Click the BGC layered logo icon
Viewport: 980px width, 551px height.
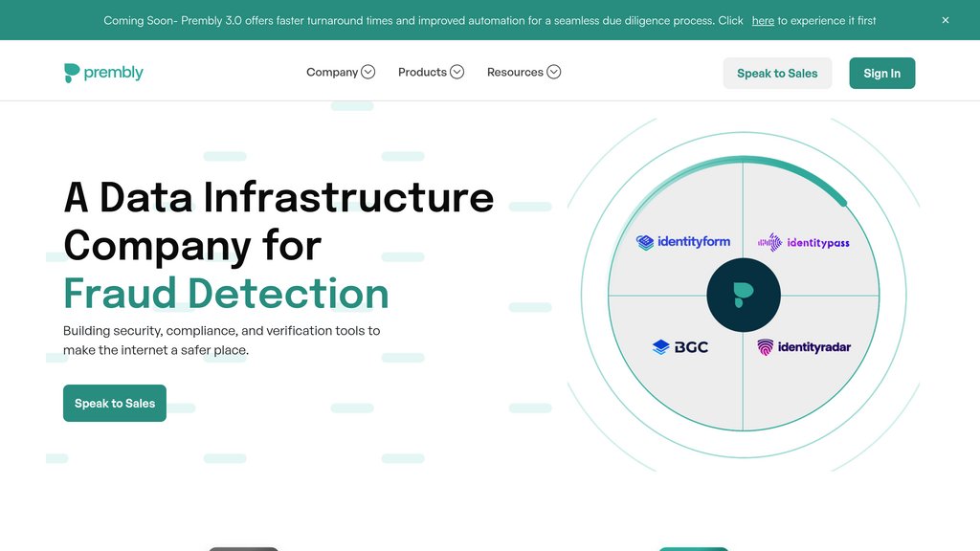click(x=660, y=347)
